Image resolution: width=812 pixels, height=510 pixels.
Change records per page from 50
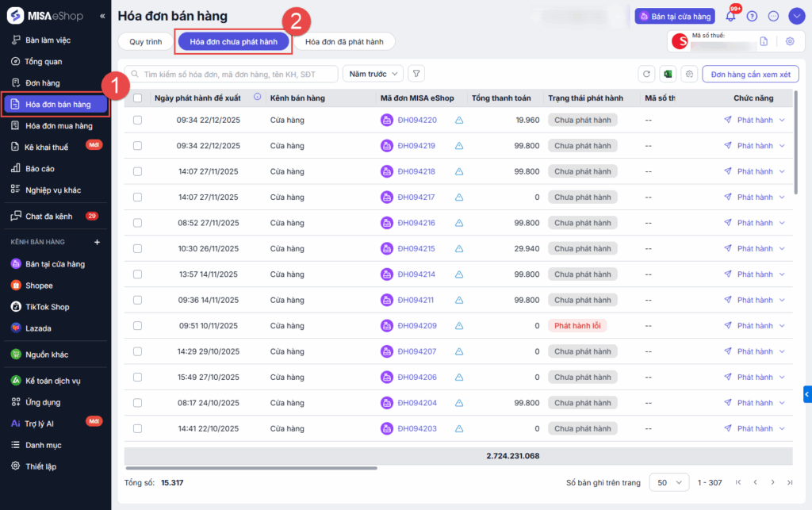coord(668,482)
